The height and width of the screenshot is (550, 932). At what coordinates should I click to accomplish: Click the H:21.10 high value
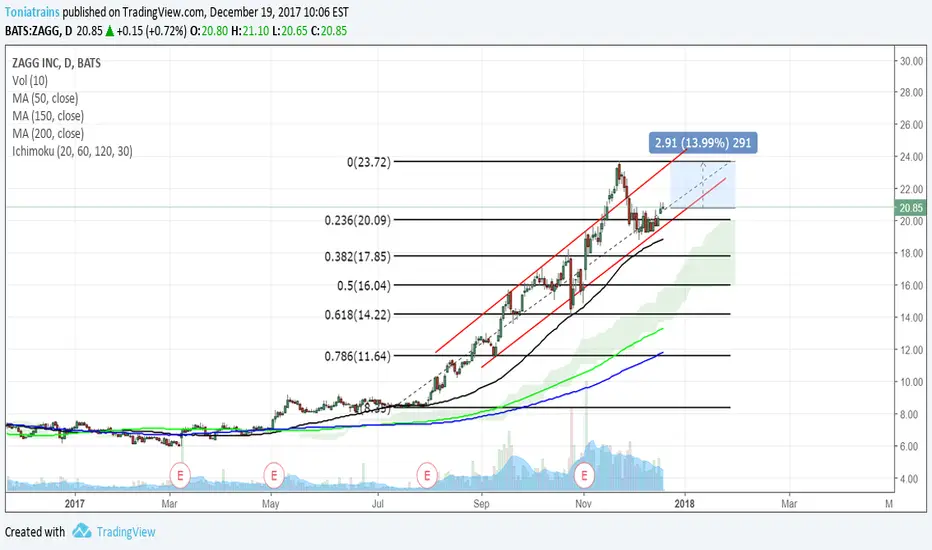[250, 31]
